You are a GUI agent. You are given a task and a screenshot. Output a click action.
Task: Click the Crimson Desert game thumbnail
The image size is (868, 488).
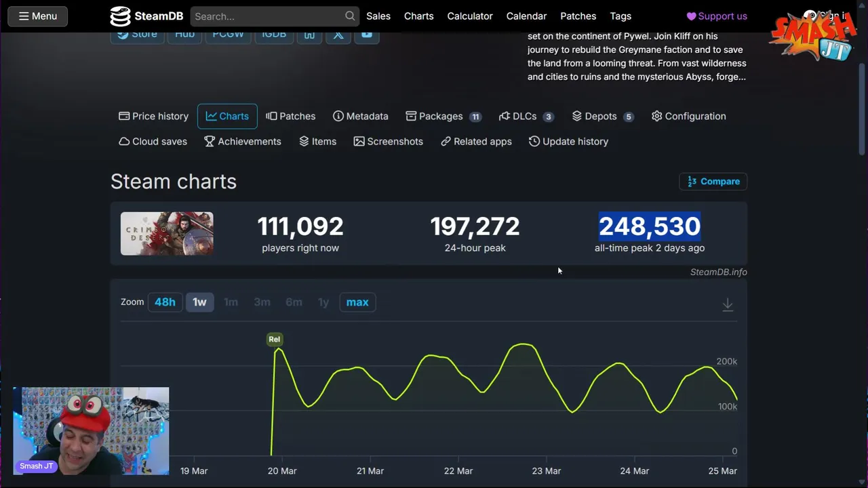point(167,233)
